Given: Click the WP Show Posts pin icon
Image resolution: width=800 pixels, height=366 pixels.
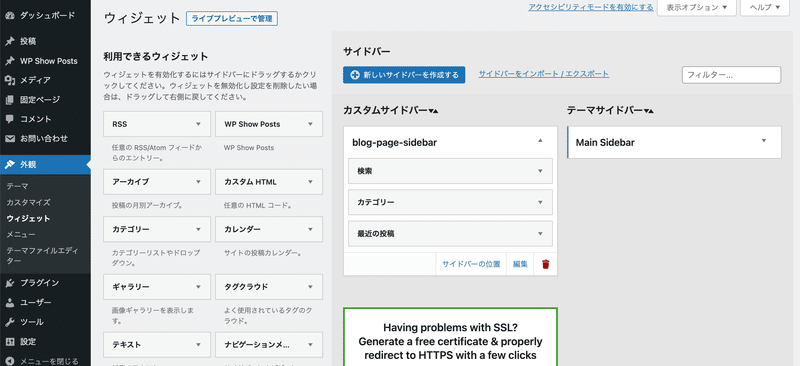Looking at the screenshot, I should click(10, 61).
